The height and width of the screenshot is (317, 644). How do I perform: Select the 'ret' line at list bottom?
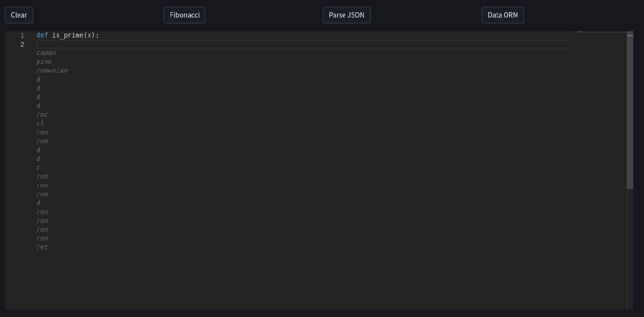(x=42, y=247)
